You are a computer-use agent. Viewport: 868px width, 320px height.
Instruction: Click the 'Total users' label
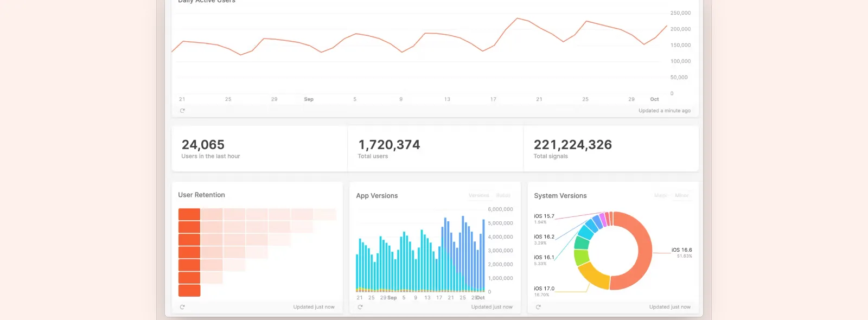(373, 156)
